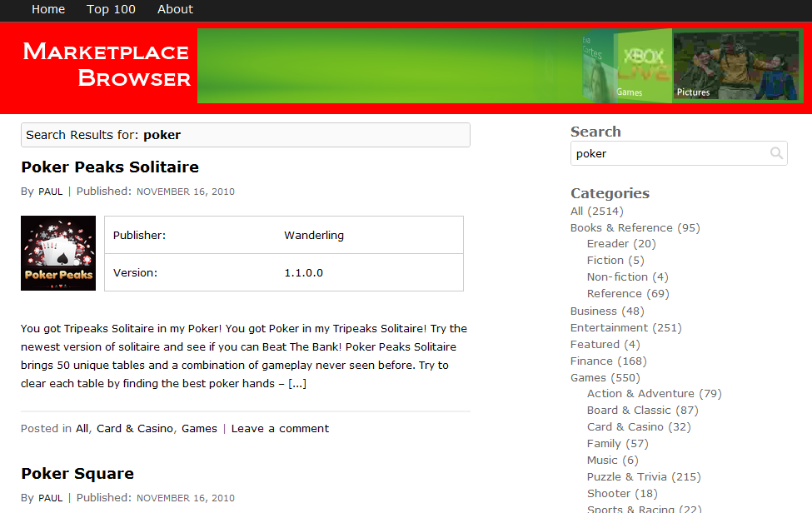
Task: Click the Xbox Live Games banner tile
Action: pos(643,66)
